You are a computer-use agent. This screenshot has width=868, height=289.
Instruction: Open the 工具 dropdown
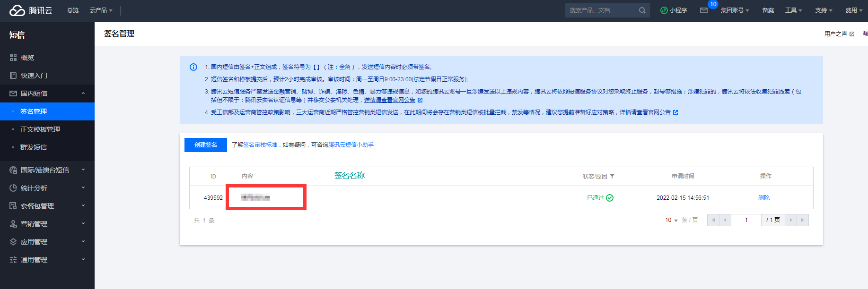pos(793,10)
